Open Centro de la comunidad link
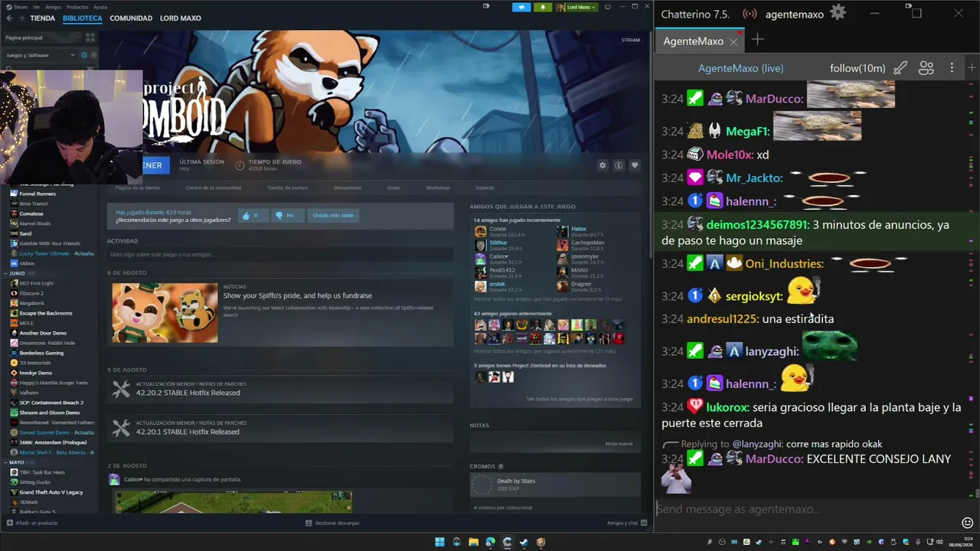The height and width of the screenshot is (551, 980). tap(213, 187)
